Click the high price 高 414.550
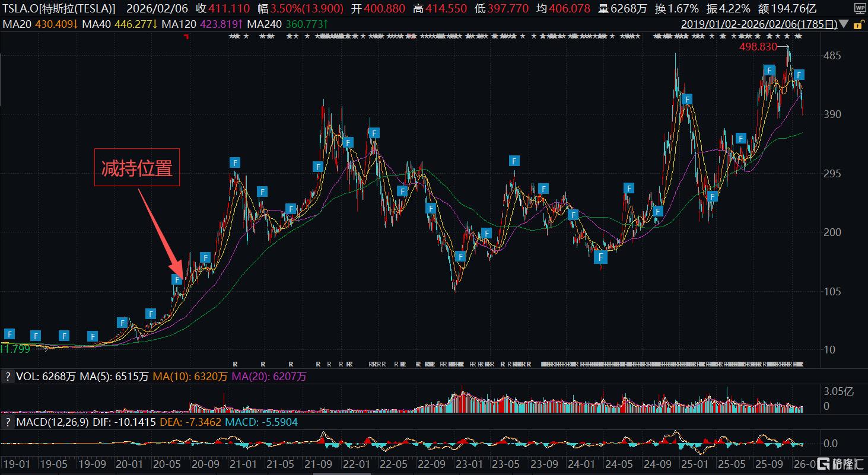Screen dimensions: 868x475 click(440, 9)
